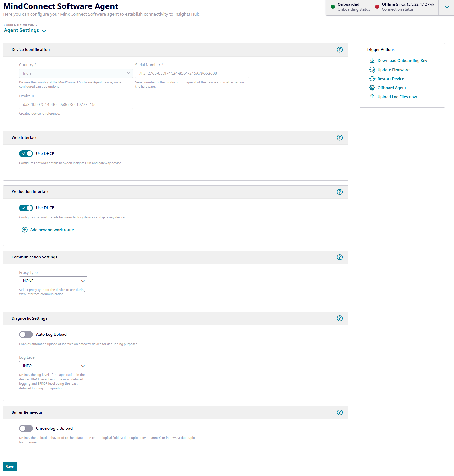This screenshot has width=454, height=476.
Task: Open the Country dropdown showing India
Action: pos(76,73)
